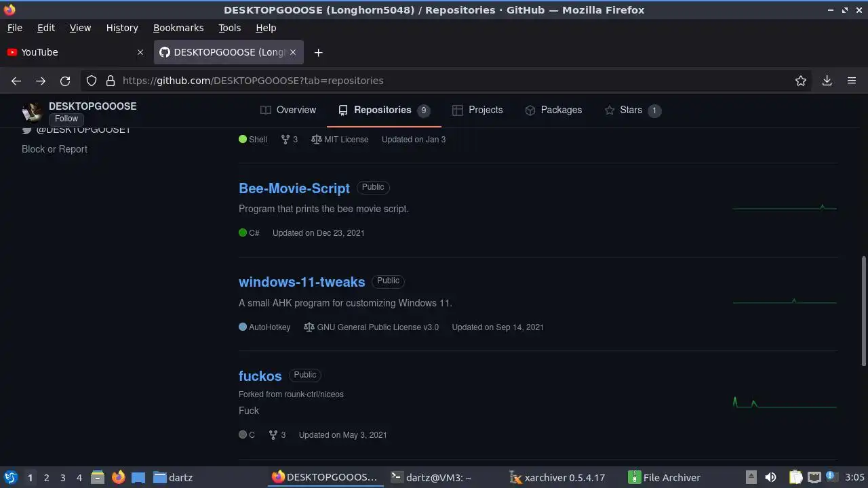Open a new tab with the plus button
This screenshot has width=868, height=488.
[x=318, y=52]
